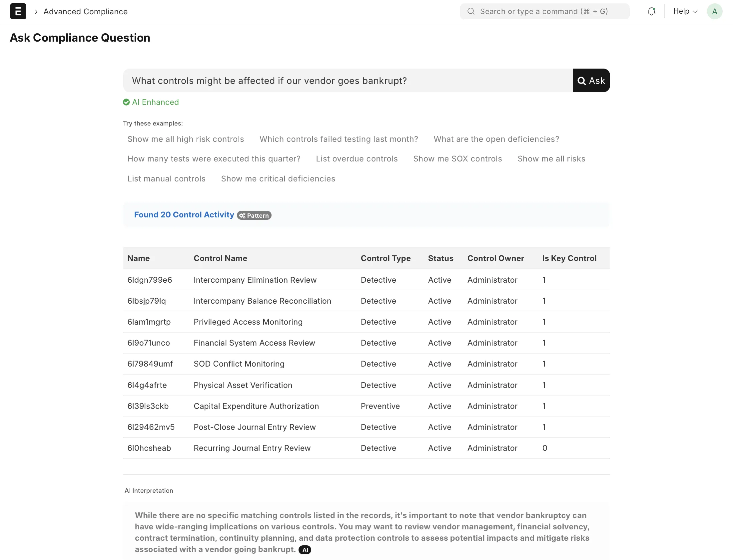Click the user avatar A icon
733x560 pixels.
pos(714,11)
